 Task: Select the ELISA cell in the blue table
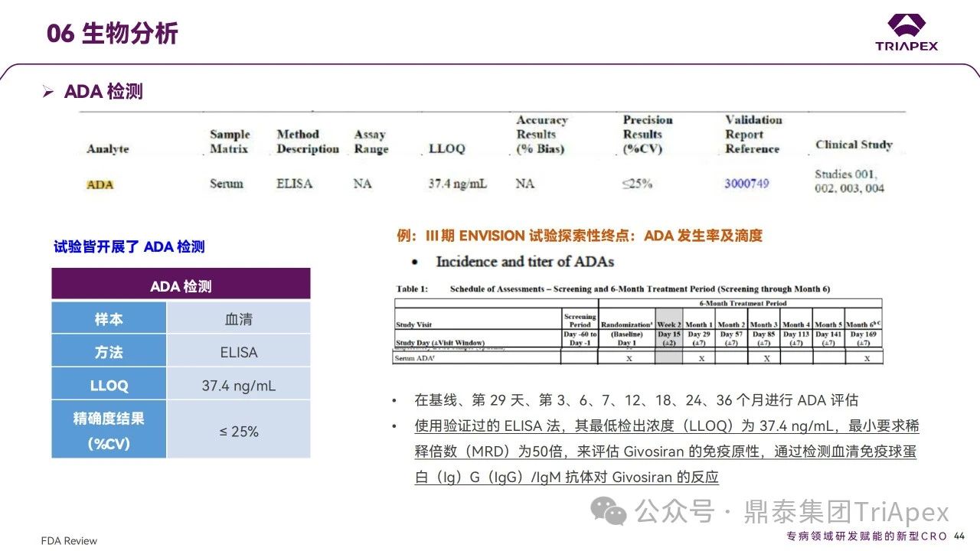click(239, 353)
